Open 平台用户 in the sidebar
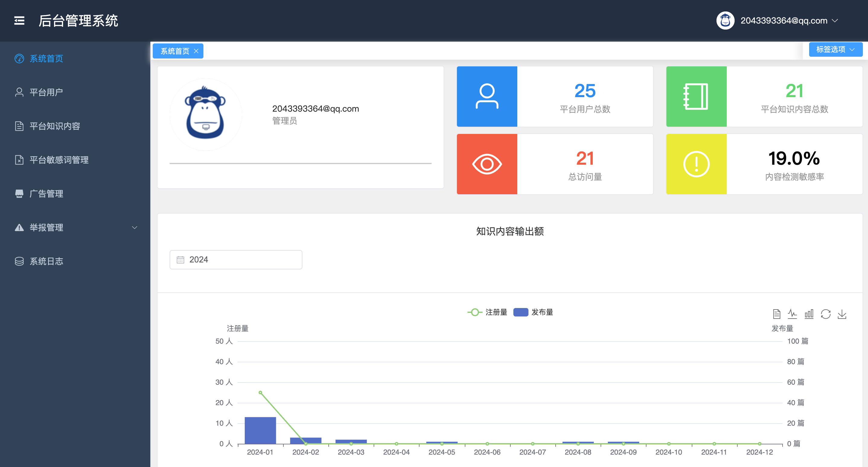This screenshot has height=467, width=868. 46,92
